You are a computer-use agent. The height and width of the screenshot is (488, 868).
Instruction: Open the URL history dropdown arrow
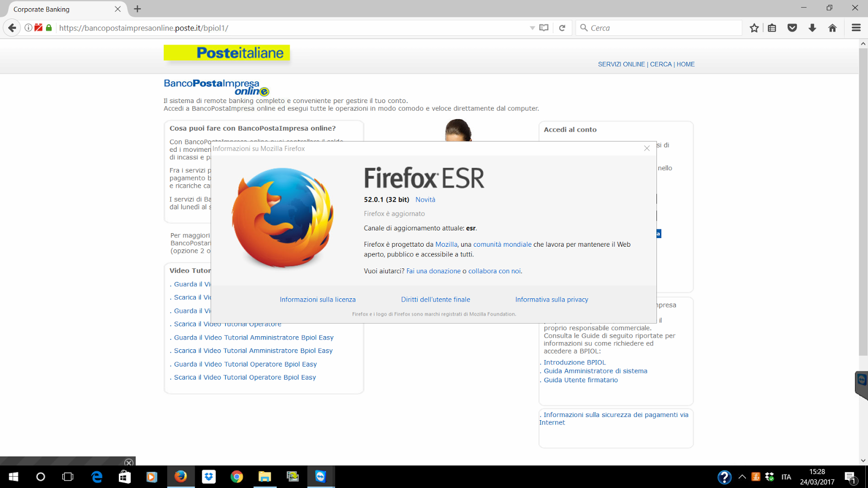[532, 28]
